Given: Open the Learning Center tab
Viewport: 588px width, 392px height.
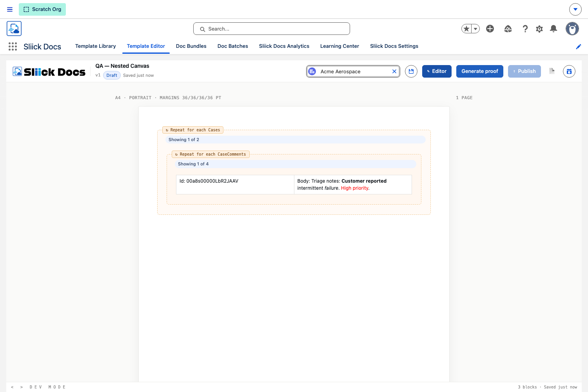Looking at the screenshot, I should pos(339,46).
